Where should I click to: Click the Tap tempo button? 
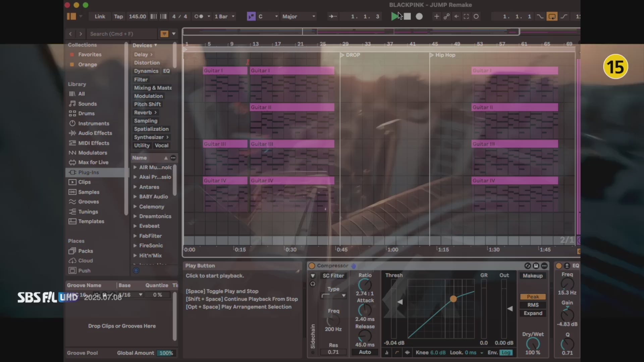[118, 16]
